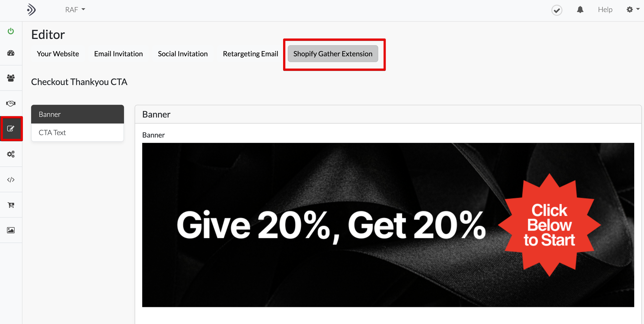Click the notification bell icon

pos(580,10)
